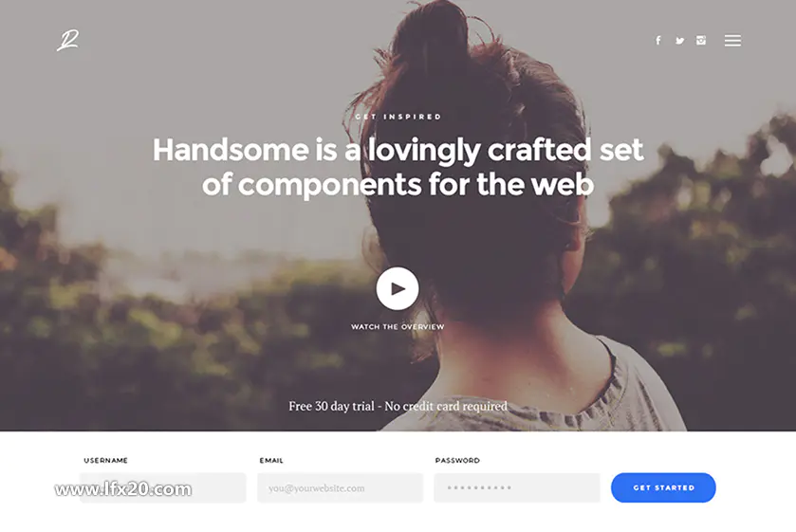
Task: Click the Handsome headline text
Action: pos(398,167)
